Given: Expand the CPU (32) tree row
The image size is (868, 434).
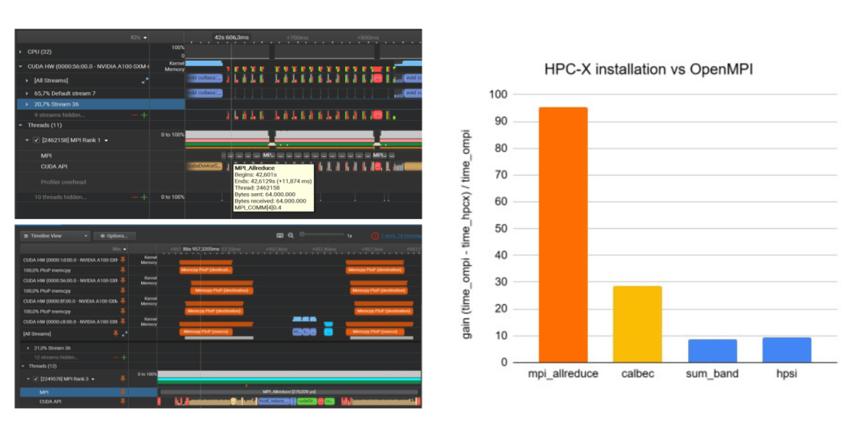Looking at the screenshot, I should pos(20,52).
